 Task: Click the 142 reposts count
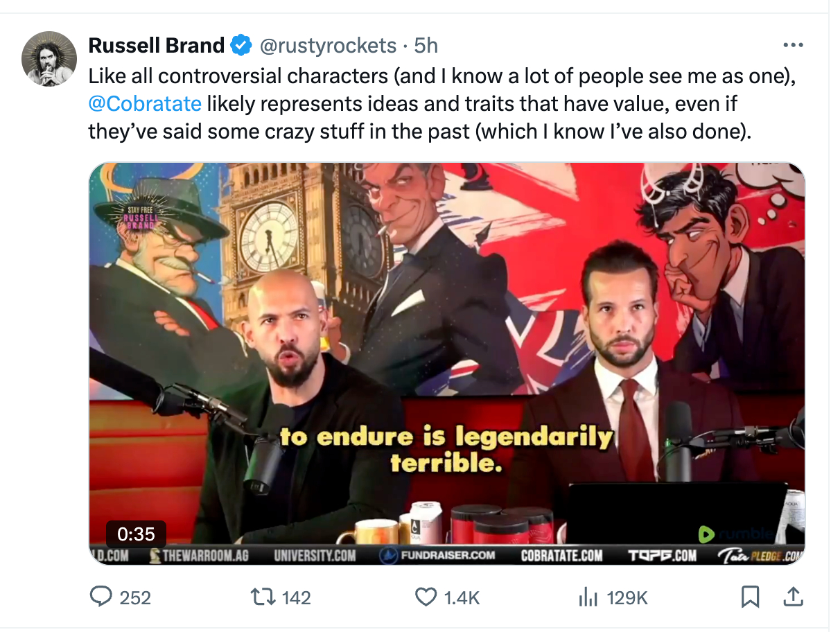[x=297, y=597]
